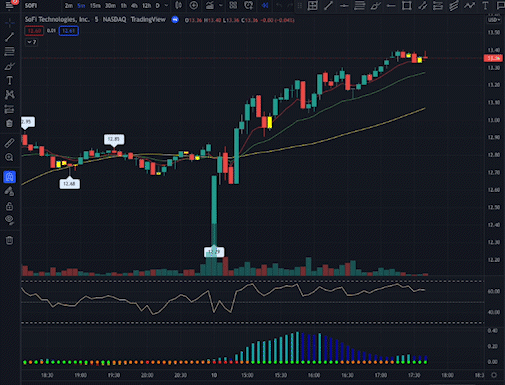This screenshot has height=385, width=505.
Task: Toggle the magnet mode
Action: coord(9,177)
